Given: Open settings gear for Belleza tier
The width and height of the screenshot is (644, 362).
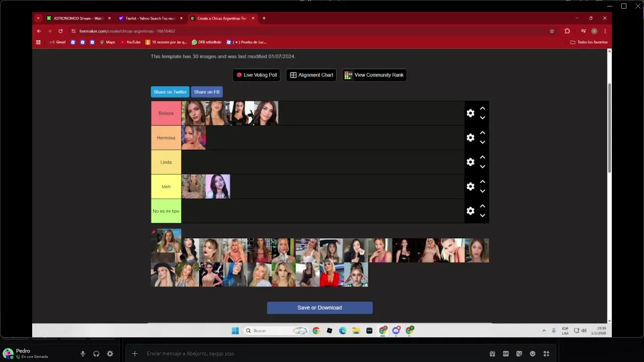Looking at the screenshot, I should [470, 113].
